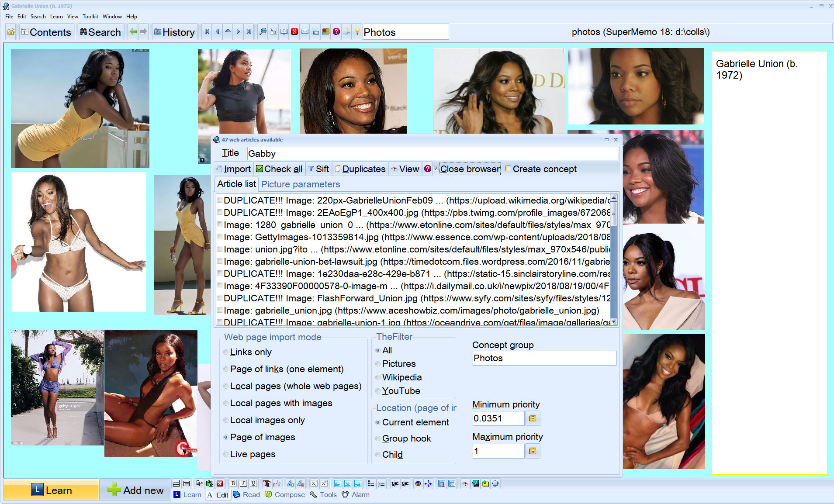Image resolution: width=834 pixels, height=504 pixels.
Task: Click the superscript icon
Action: tap(324, 483)
